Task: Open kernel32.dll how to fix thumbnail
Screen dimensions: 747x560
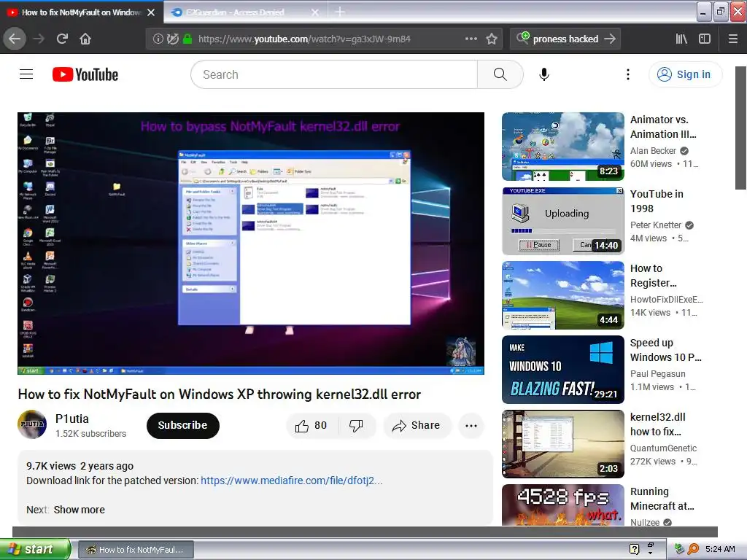Action: pos(563,444)
